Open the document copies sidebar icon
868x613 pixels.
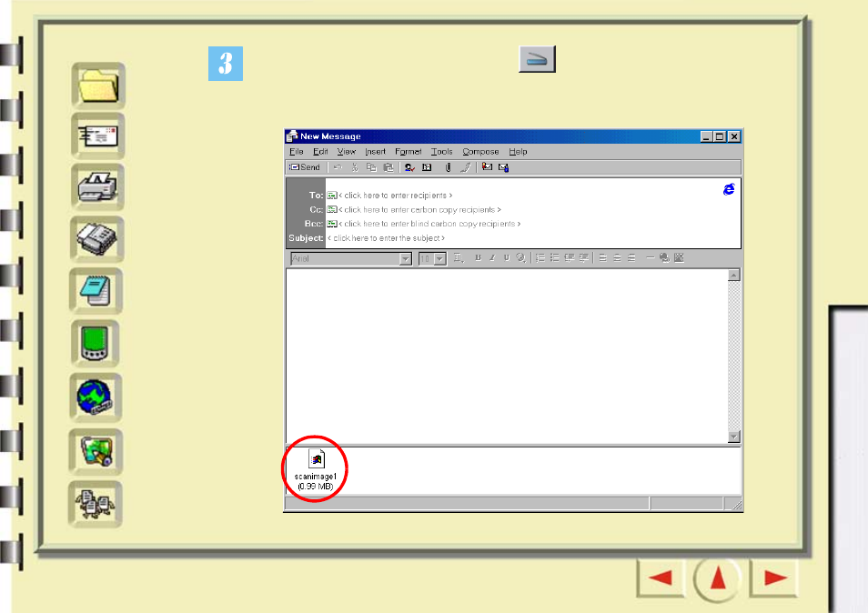[96, 504]
